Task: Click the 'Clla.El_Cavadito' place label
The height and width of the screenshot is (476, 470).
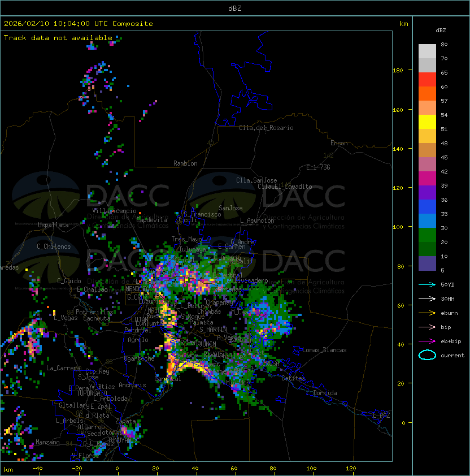Action: (285, 187)
